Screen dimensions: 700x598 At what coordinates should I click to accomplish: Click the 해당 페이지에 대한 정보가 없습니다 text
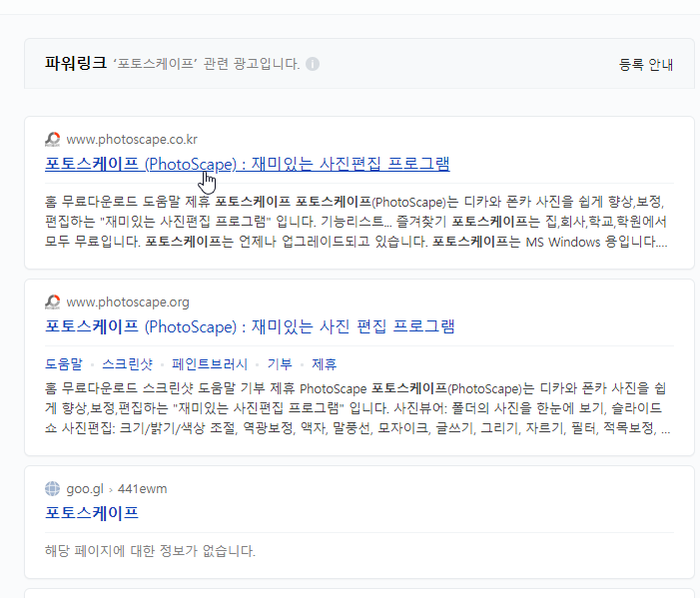(x=150, y=551)
